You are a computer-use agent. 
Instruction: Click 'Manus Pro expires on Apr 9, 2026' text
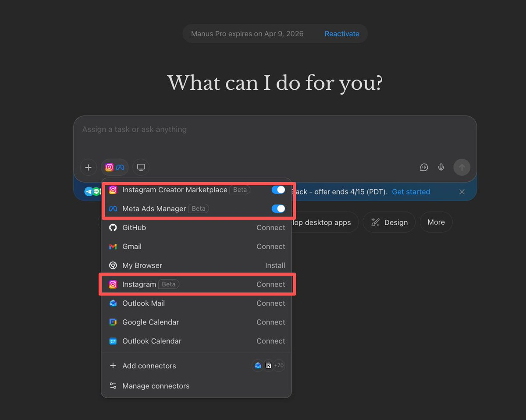coord(247,34)
